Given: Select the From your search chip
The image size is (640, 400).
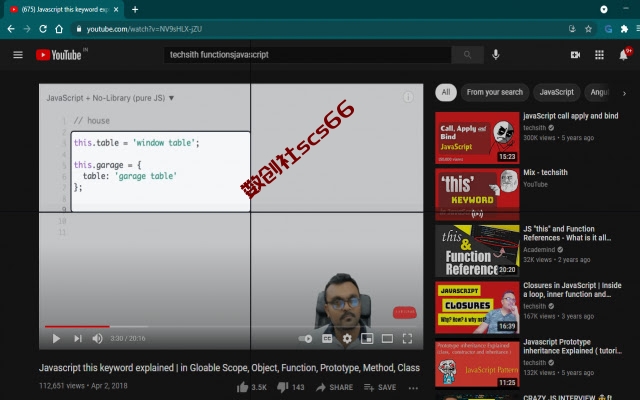Looking at the screenshot, I should pyautogui.click(x=495, y=92).
